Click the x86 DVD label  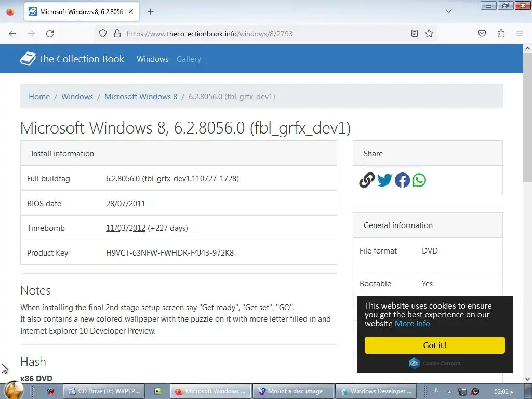pos(36,378)
